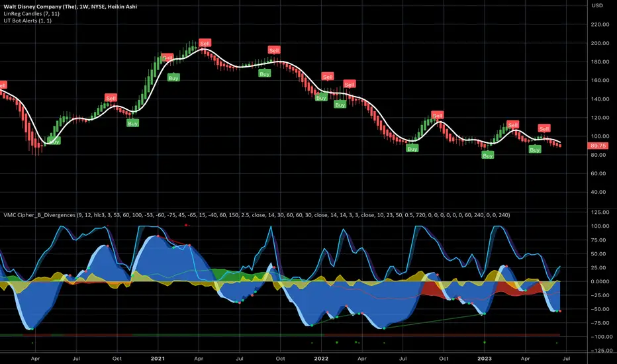Click the 200.00 price axis label
The width and height of the screenshot is (617, 364).
[x=600, y=43]
